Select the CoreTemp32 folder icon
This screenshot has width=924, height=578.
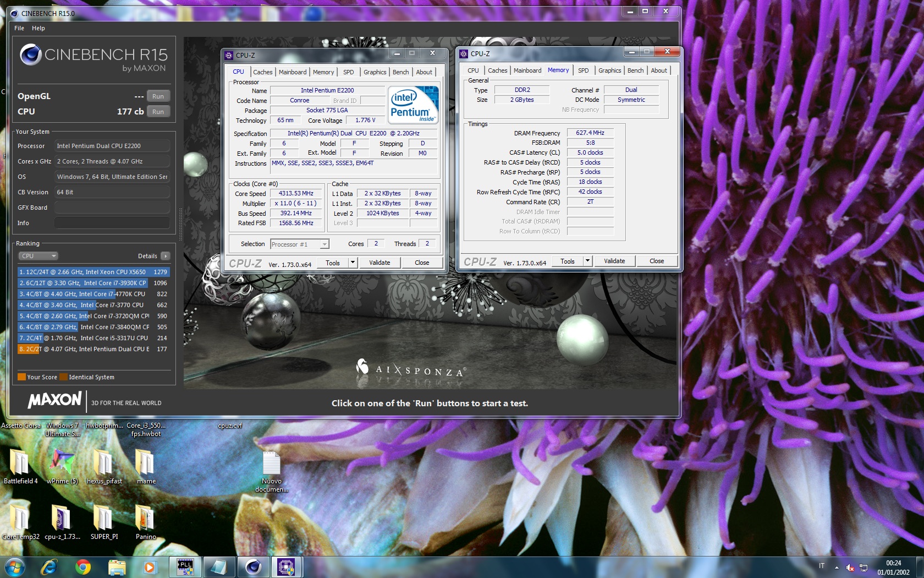tap(20, 521)
